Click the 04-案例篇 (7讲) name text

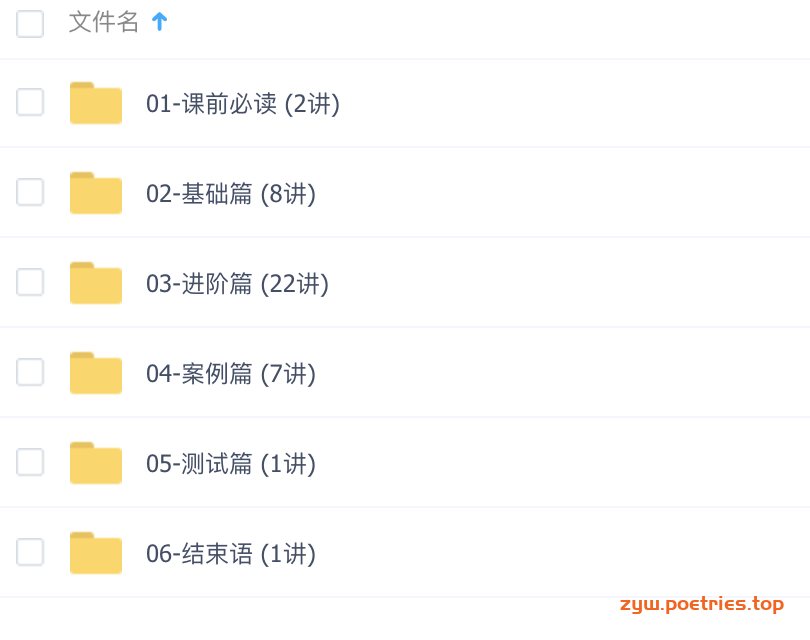coord(230,373)
